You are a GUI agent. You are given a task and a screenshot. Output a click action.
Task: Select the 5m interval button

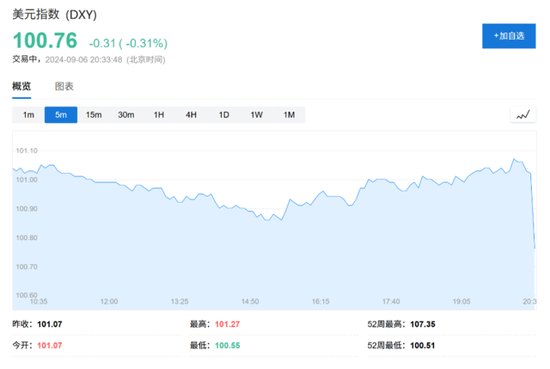tap(61, 115)
